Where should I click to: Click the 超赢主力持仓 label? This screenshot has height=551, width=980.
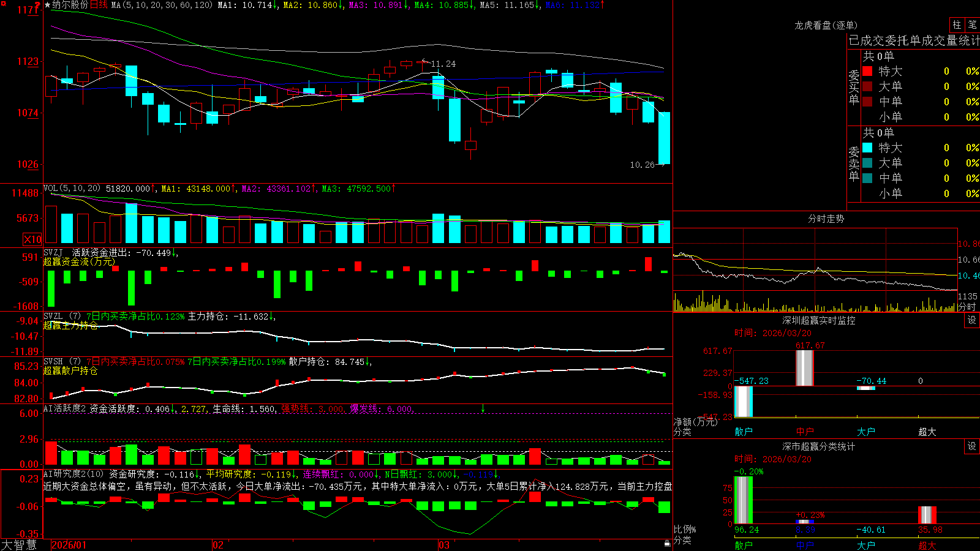click(70, 325)
